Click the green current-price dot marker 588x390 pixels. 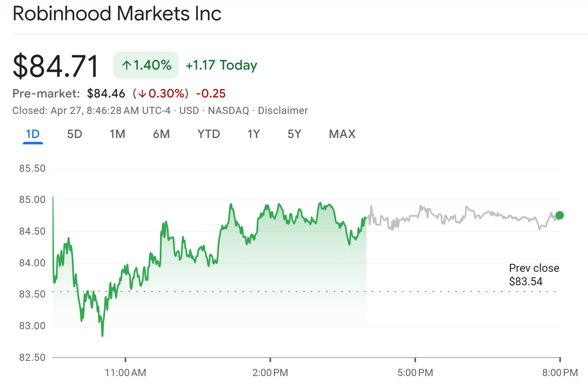tap(560, 215)
